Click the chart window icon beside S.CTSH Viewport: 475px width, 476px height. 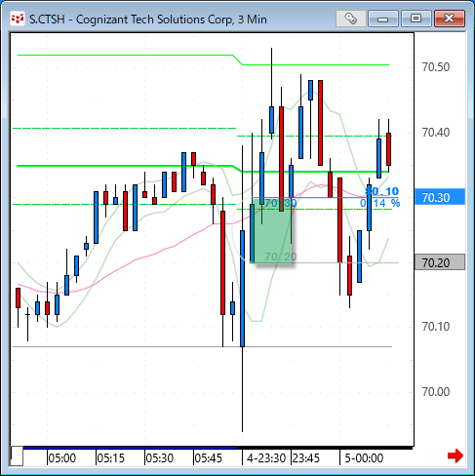(18, 19)
